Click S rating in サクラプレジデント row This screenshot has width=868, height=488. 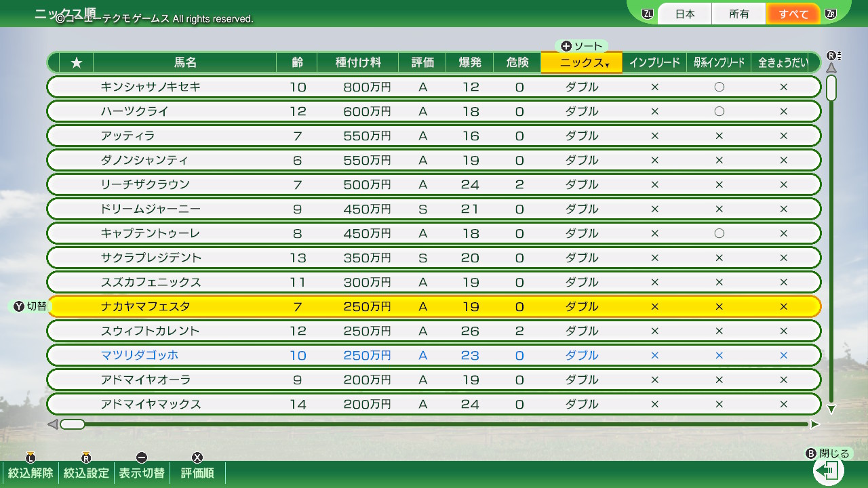(422, 258)
